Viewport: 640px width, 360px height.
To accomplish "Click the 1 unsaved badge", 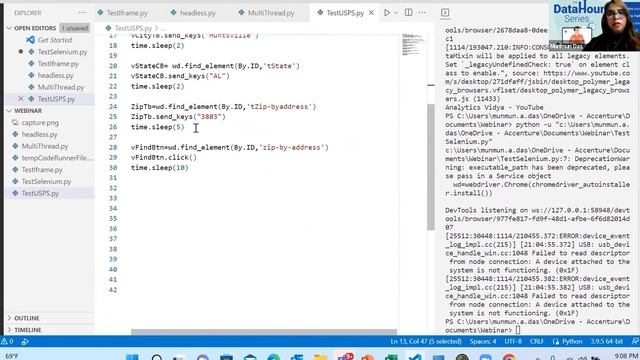I will 75,28.
